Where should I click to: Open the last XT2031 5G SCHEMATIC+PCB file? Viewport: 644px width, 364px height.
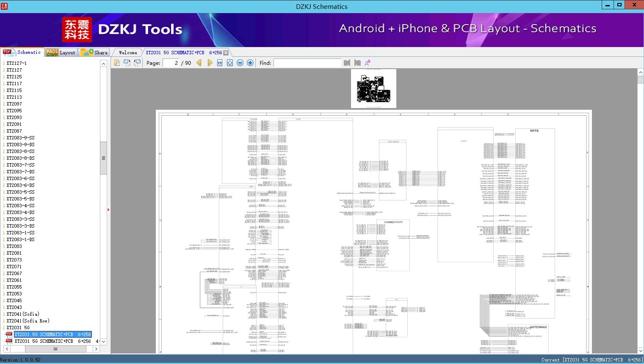pos(57,341)
